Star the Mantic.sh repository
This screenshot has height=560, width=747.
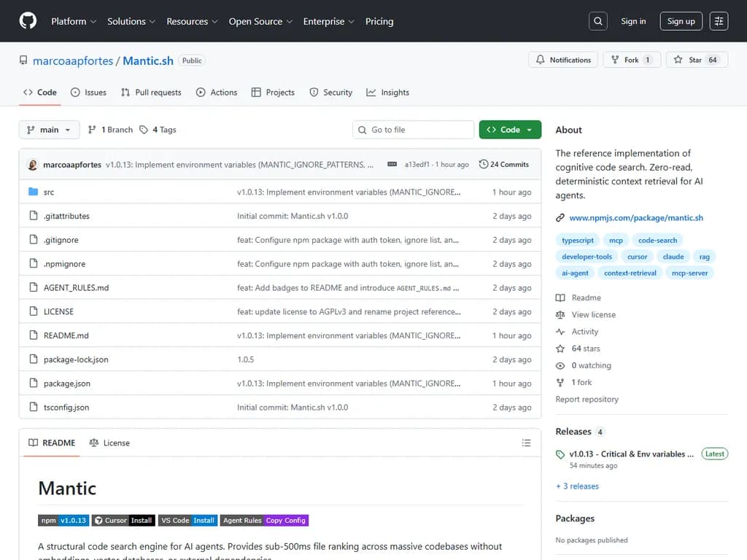pyautogui.click(x=697, y=60)
